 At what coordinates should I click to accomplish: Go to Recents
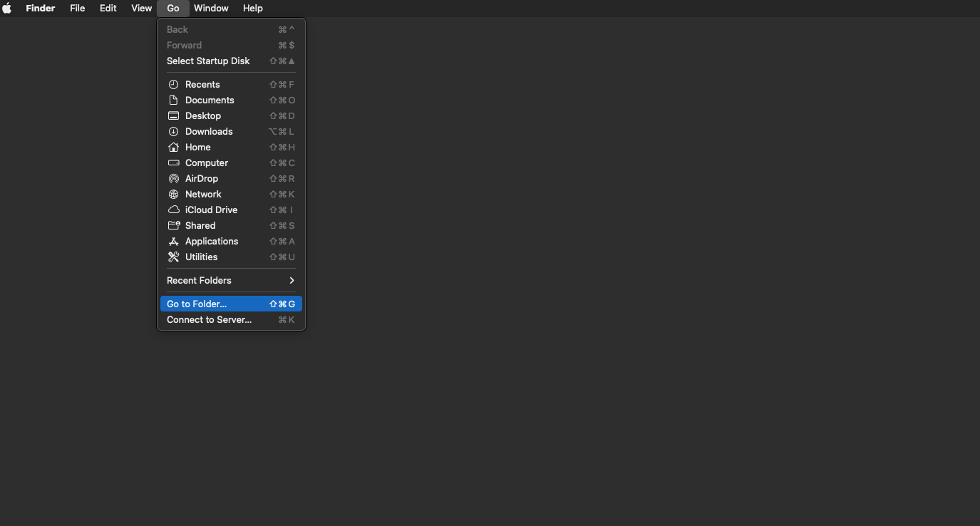click(x=231, y=85)
